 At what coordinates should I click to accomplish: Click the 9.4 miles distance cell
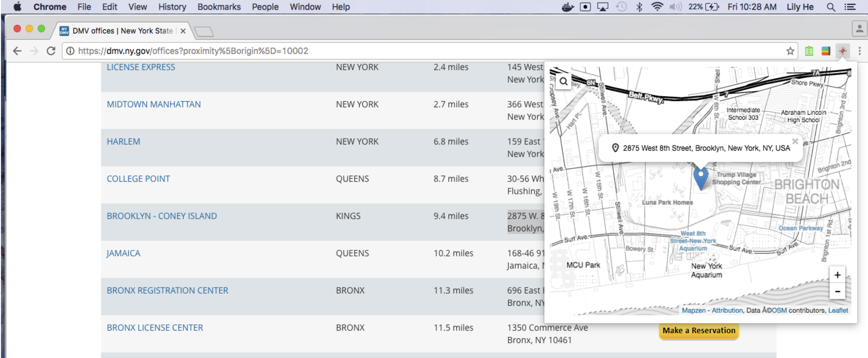tap(451, 216)
